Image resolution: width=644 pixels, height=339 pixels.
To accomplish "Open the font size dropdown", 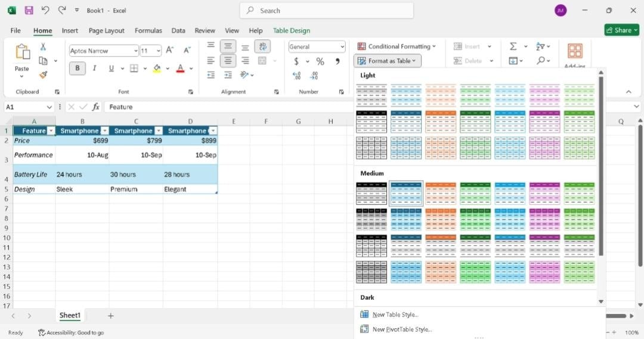I will click(x=159, y=51).
